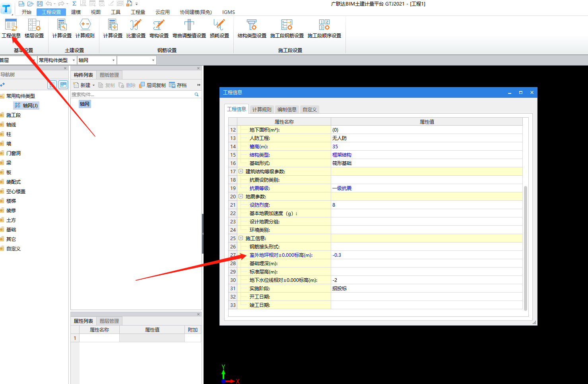Screen dimensions: 588x384
Task: Click the GTJ application logo button
Action: 6,8
